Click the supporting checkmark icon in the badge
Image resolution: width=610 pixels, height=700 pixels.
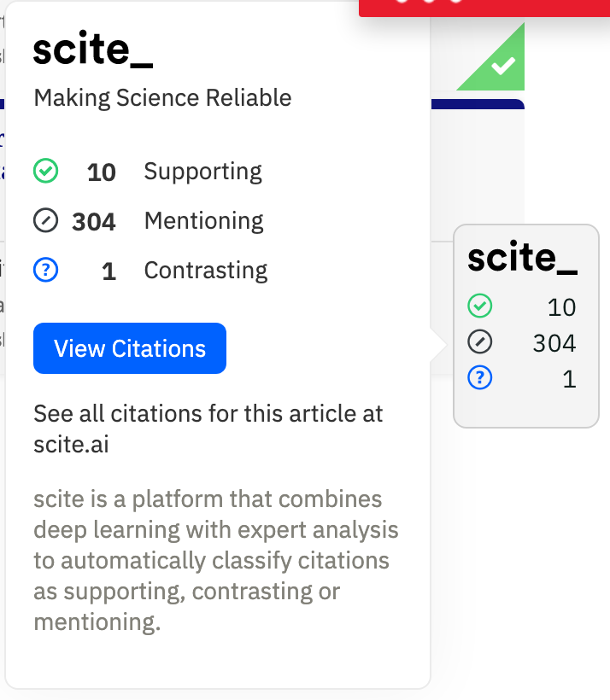(480, 306)
